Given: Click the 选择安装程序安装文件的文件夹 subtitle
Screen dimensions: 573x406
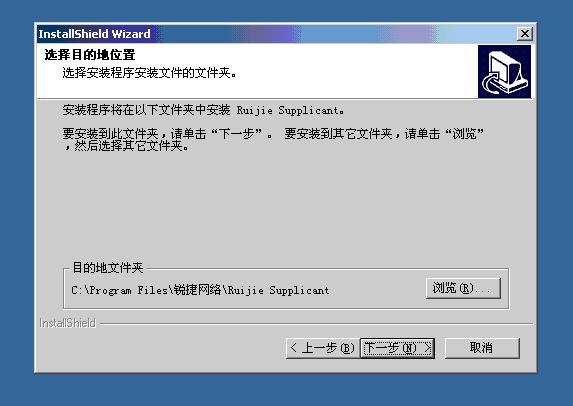Looking at the screenshot, I should click(149, 73).
